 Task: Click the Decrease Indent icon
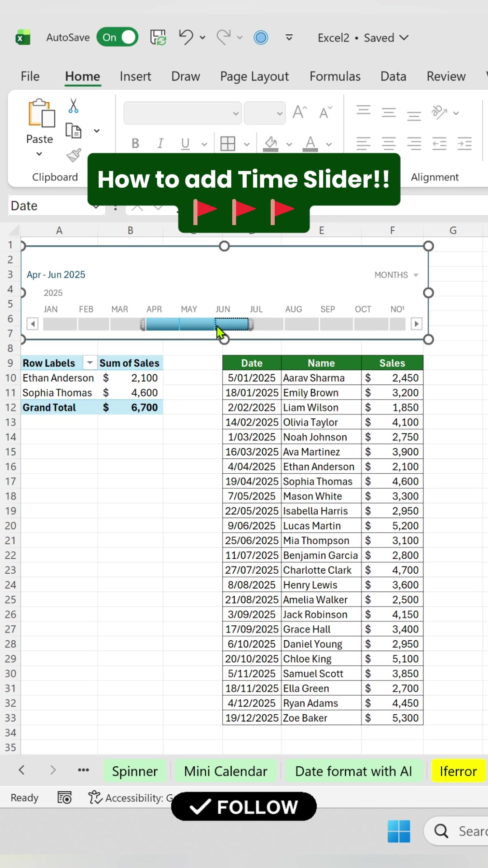coord(439,144)
